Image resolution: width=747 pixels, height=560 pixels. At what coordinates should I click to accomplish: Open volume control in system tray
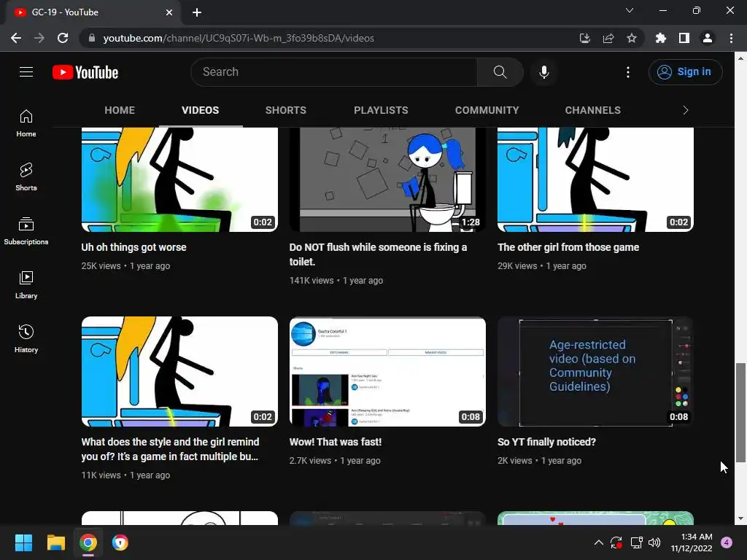pyautogui.click(x=654, y=542)
